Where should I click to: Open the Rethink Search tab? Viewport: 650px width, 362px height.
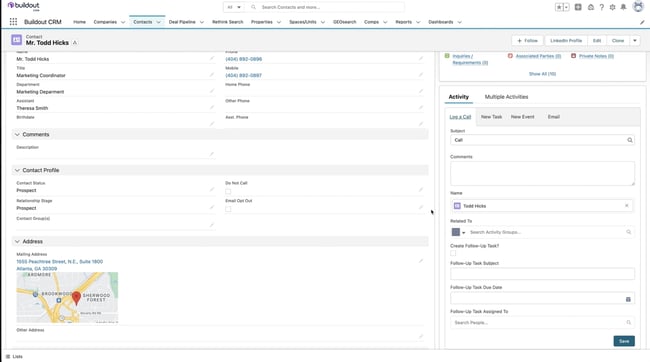pyautogui.click(x=228, y=22)
